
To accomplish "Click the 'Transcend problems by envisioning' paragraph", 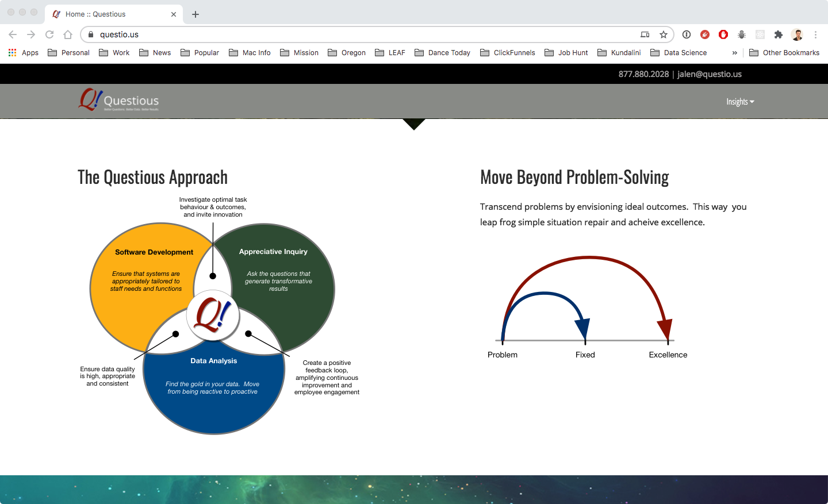I will 613,214.
